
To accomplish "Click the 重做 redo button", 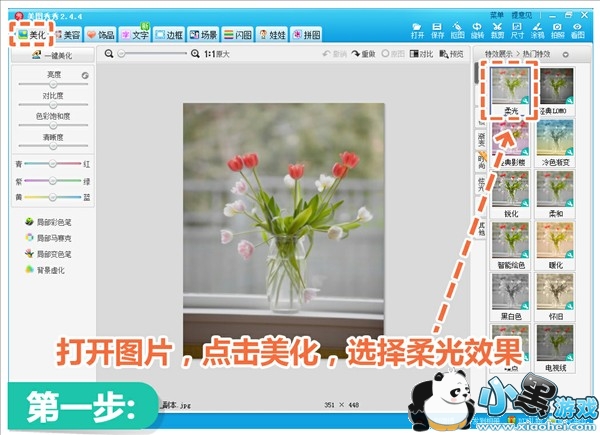I will click(x=364, y=54).
